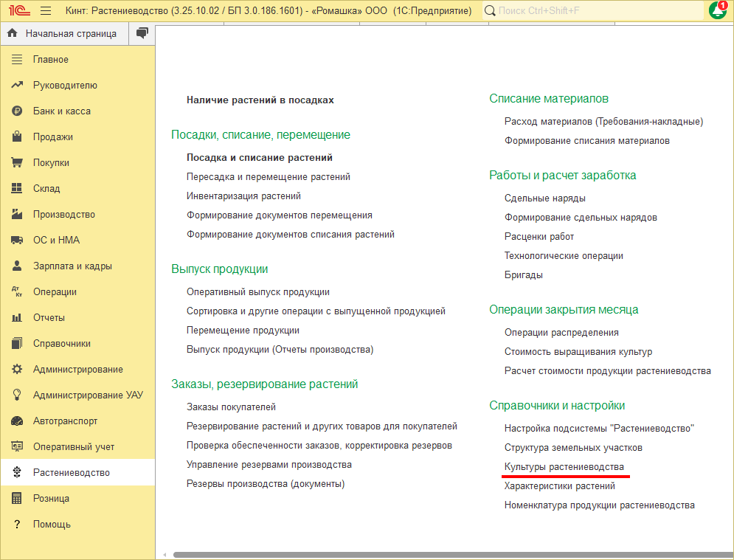
Task: Open the notifications bell icon
Action: point(717,11)
